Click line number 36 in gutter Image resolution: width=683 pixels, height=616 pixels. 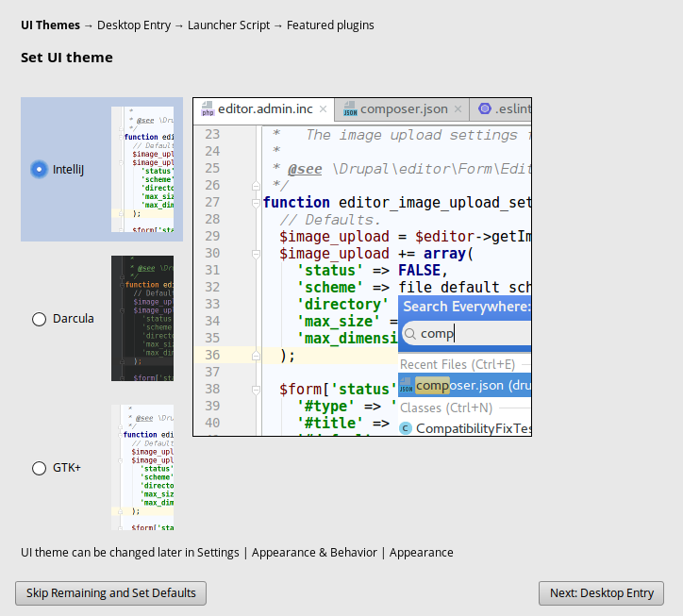212,355
